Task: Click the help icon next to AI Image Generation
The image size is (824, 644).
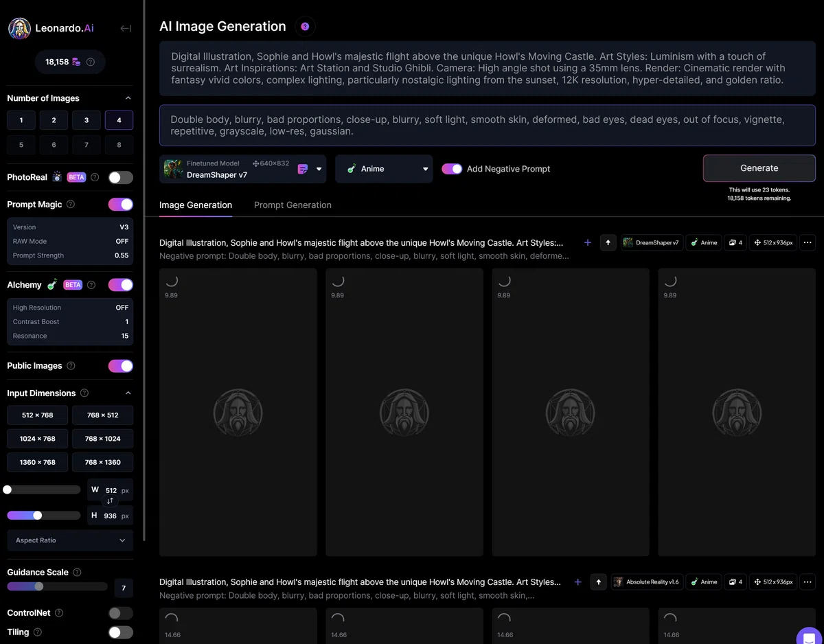Action: pos(305,27)
